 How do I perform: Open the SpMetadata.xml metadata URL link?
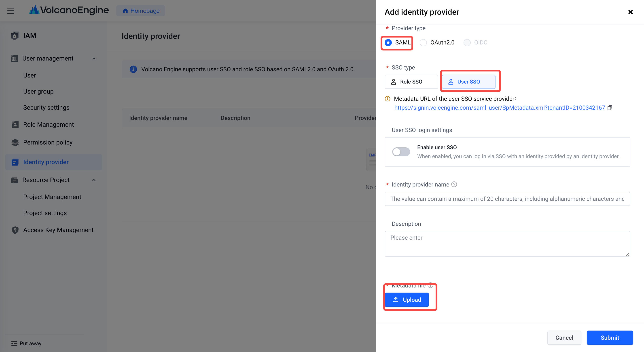tap(499, 108)
